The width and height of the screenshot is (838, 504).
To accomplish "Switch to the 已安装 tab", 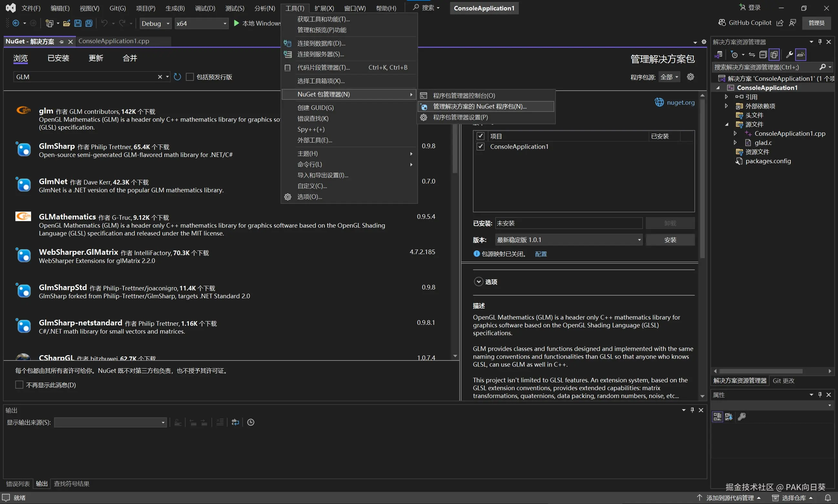I will tap(58, 58).
